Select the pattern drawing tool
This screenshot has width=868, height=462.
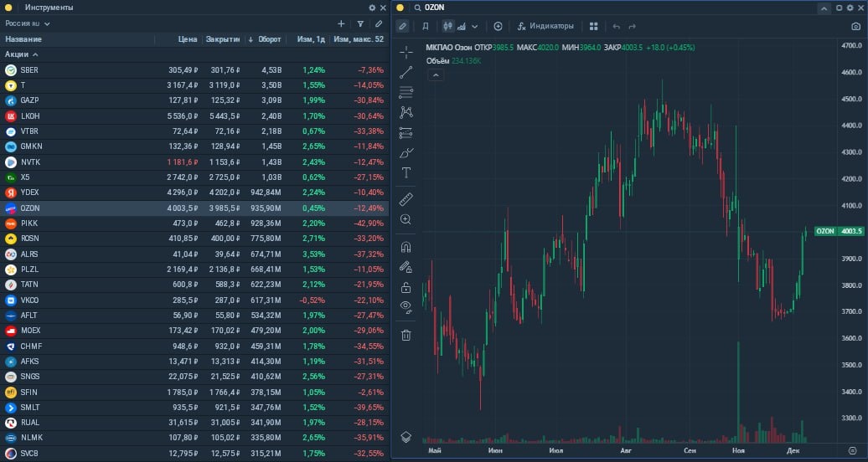pyautogui.click(x=406, y=112)
